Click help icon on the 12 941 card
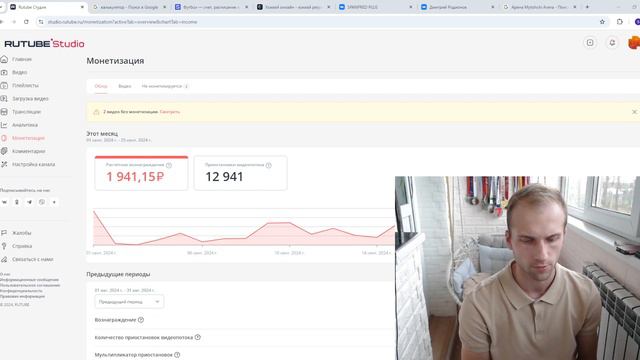The width and height of the screenshot is (640, 360). tap(269, 165)
